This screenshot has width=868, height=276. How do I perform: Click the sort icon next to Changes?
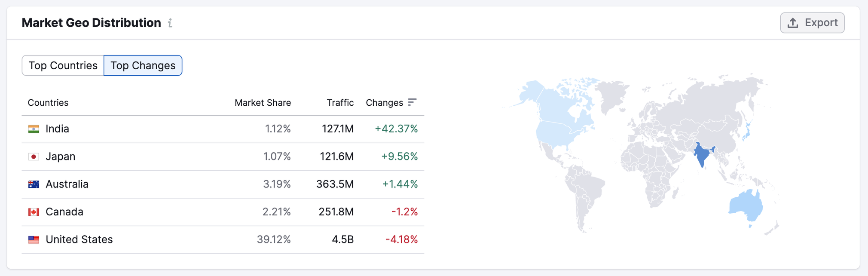[x=412, y=102]
